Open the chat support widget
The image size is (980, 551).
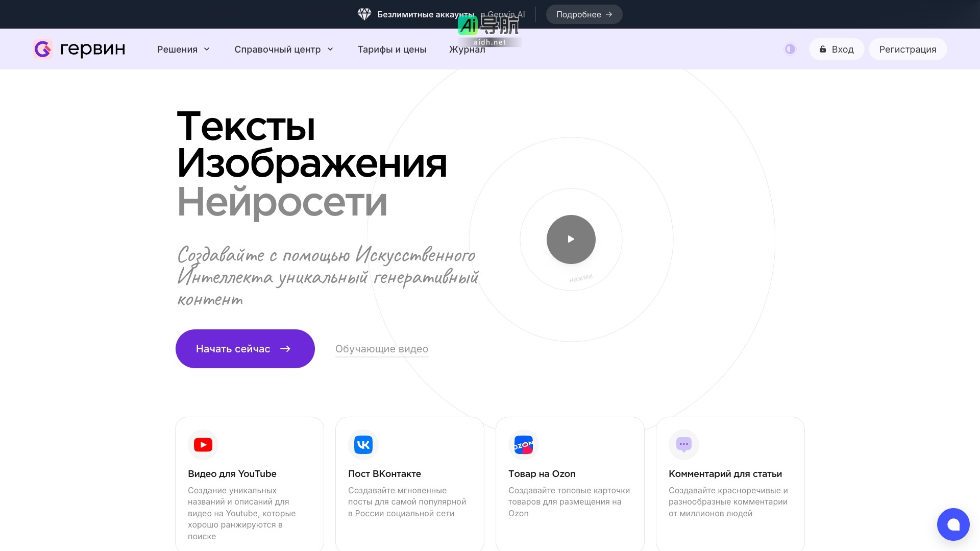tap(953, 524)
